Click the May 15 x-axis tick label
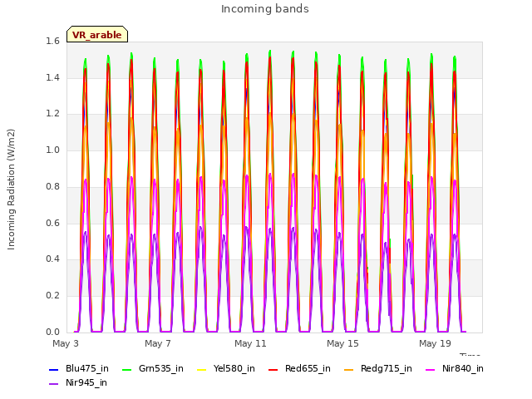The image size is (532, 399). pyautogui.click(x=342, y=343)
